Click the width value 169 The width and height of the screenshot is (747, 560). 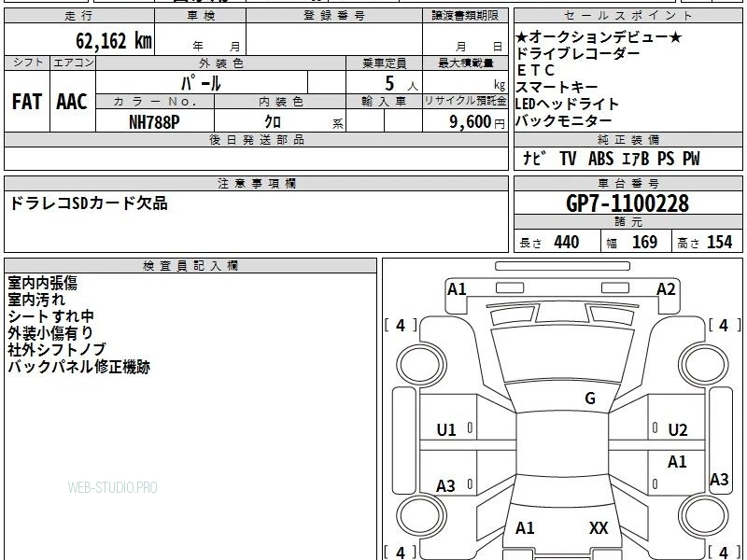tap(644, 242)
